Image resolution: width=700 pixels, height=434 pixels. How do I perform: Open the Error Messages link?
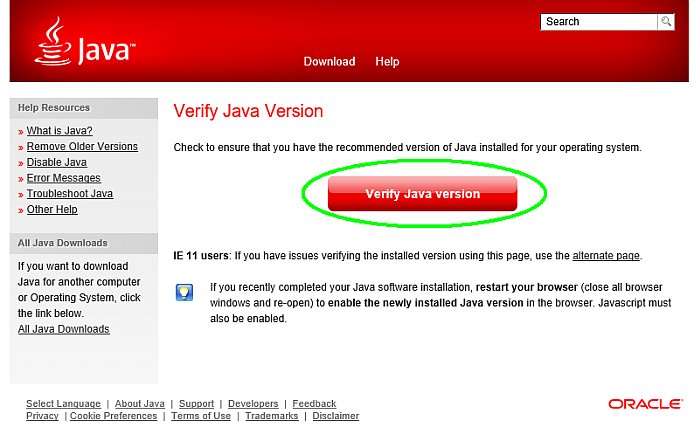63,178
